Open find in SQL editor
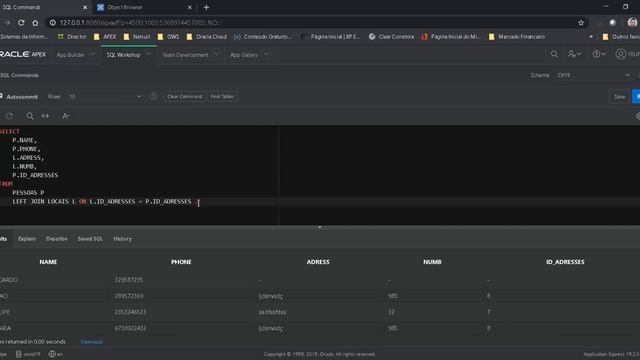Viewport: 640px width, 360px height. click(x=29, y=116)
